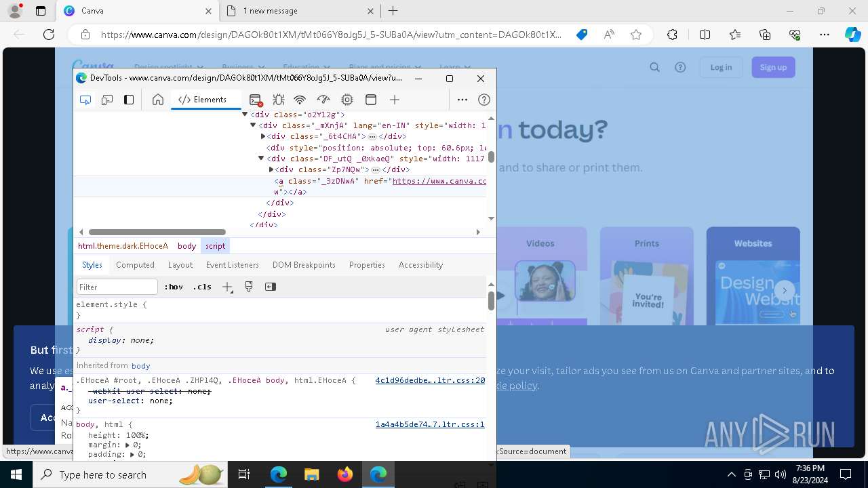This screenshot has height=488, width=868.
Task: Open the Canva page help icon
Action: point(680,67)
